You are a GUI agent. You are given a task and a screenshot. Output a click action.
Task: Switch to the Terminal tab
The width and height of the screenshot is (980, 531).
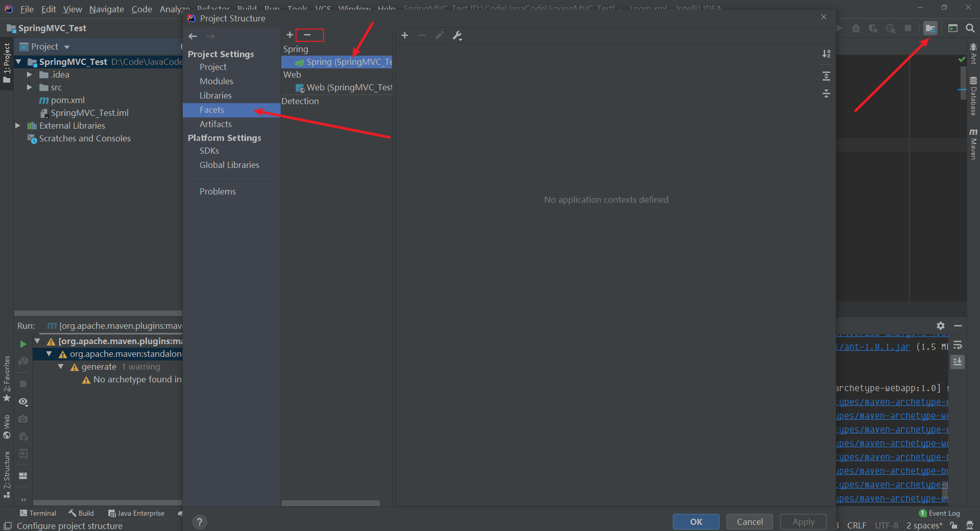pyautogui.click(x=38, y=513)
